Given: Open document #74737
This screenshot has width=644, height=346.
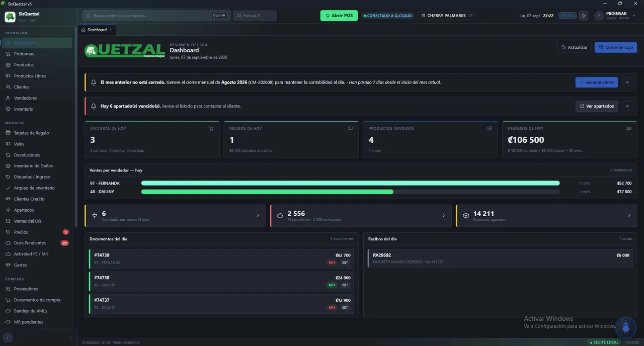Looking at the screenshot, I should pos(221,304).
